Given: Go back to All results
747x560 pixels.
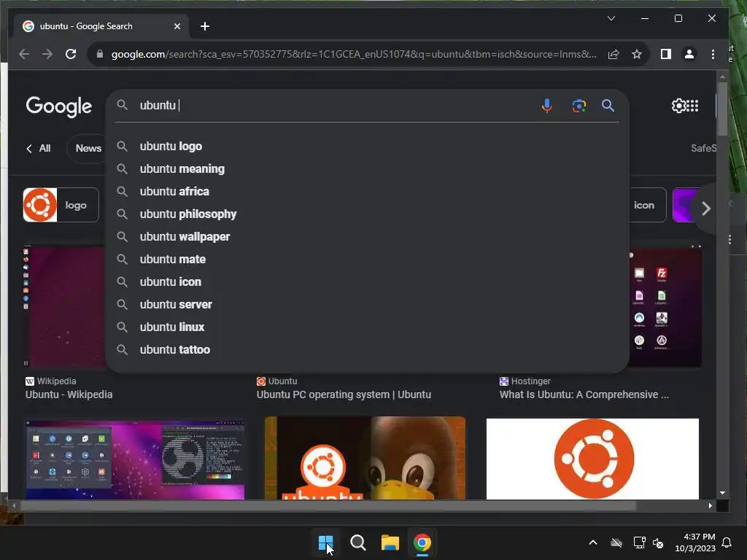Looking at the screenshot, I should [x=38, y=149].
